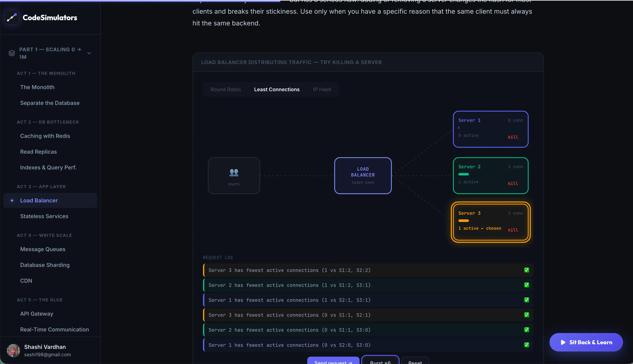633x364 pixels.
Task: Click checkmark on S2:0, S3:0 log row
Action: click(x=526, y=345)
